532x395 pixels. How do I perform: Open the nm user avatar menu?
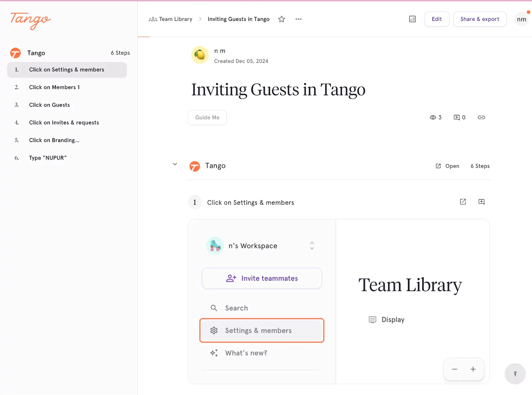click(x=521, y=19)
